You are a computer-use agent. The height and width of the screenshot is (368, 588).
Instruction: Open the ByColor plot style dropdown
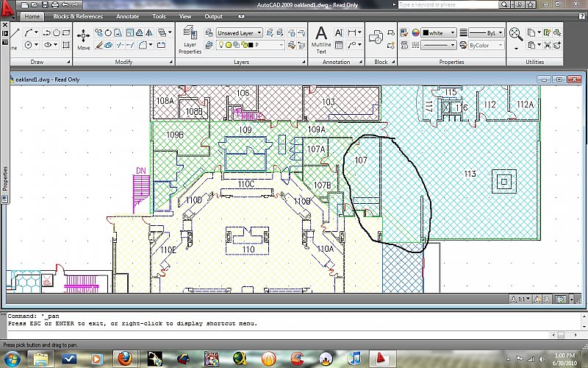pyautogui.click(x=487, y=45)
